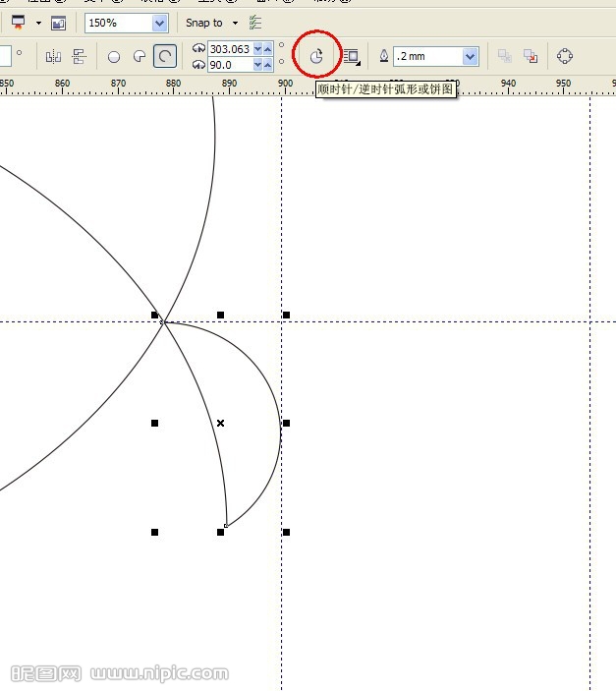Click the X center marker of selection

pos(221,423)
